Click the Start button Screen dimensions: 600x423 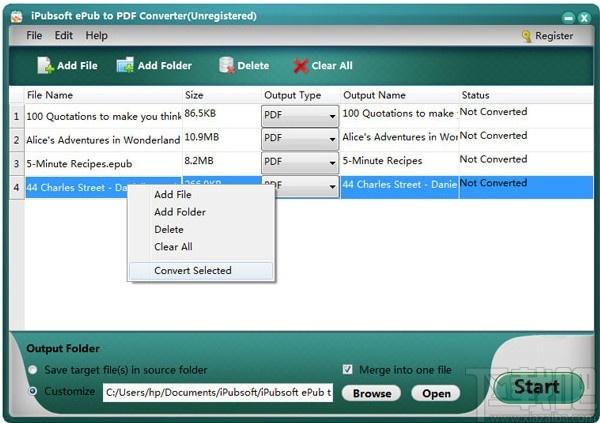click(538, 387)
